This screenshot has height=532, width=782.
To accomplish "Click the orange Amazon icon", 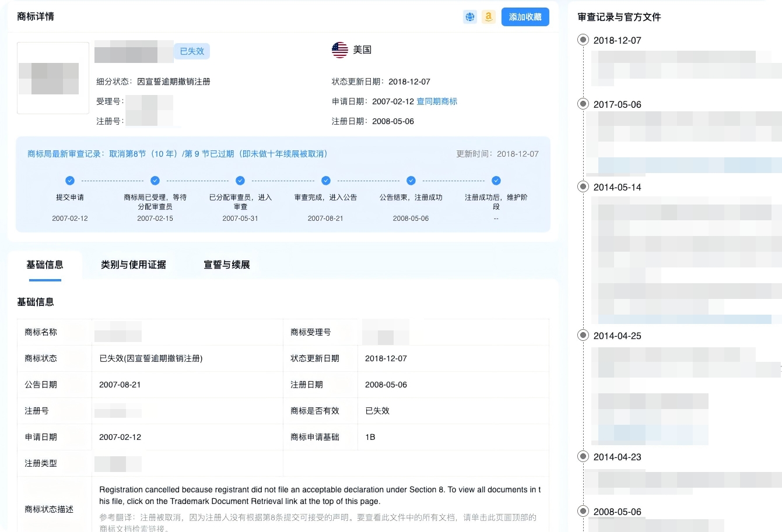I will pos(489,17).
